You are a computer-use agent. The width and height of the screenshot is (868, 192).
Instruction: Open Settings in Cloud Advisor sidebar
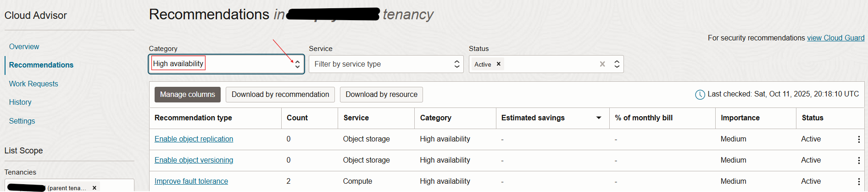point(22,121)
